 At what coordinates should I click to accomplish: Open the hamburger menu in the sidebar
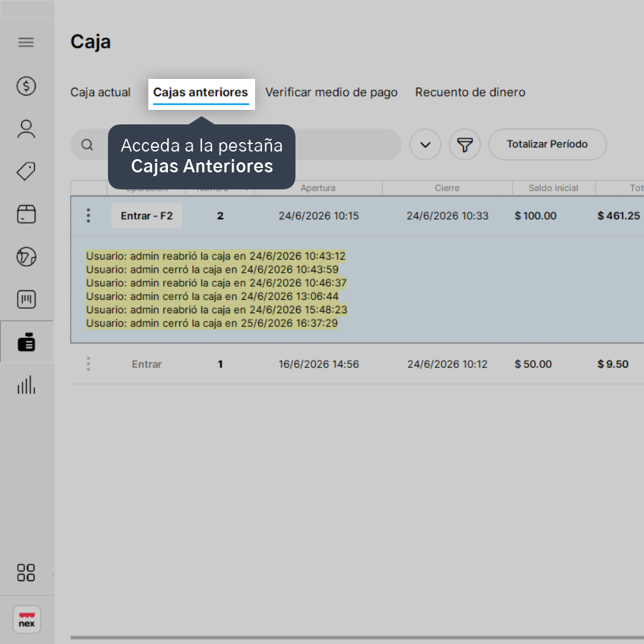point(26,42)
